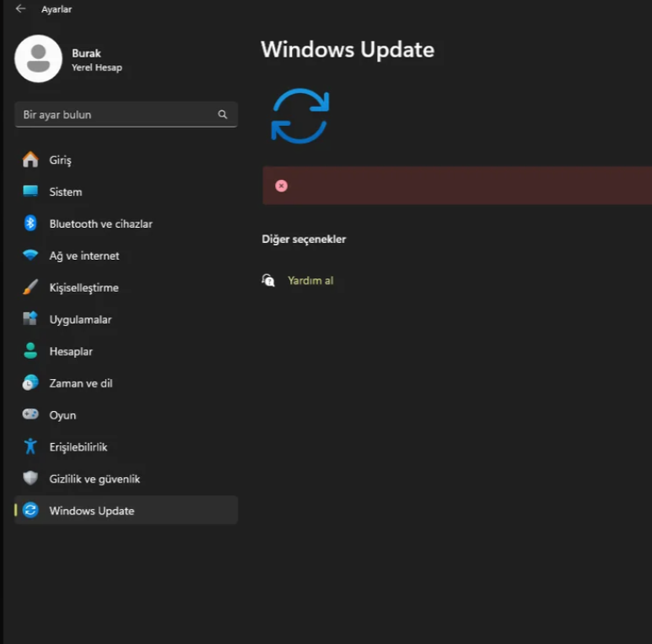Click the back arrow next to Ayarlar
Screen dimensions: 652x644
(20, 8)
